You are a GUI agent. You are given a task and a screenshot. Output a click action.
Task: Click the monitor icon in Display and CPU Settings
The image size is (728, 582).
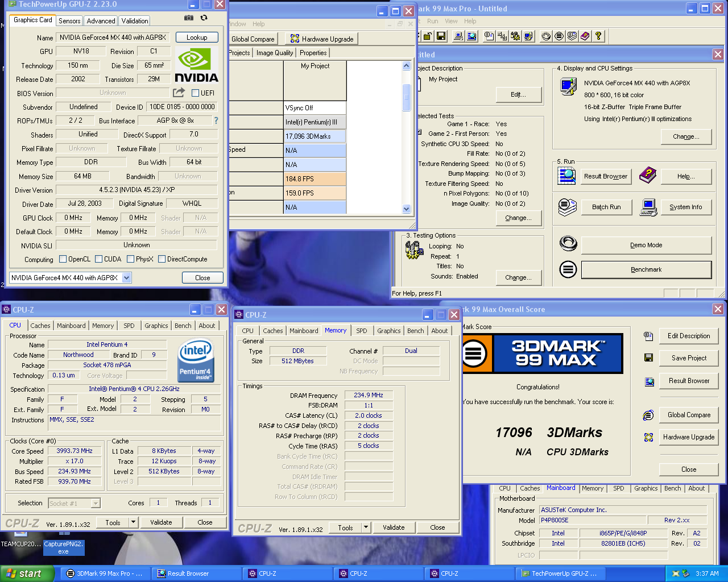(x=568, y=86)
